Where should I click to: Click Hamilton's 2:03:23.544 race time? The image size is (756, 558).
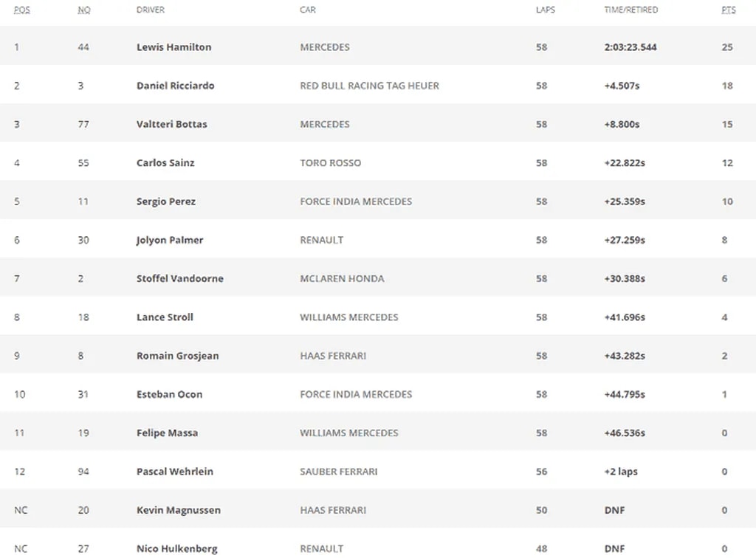pos(630,47)
